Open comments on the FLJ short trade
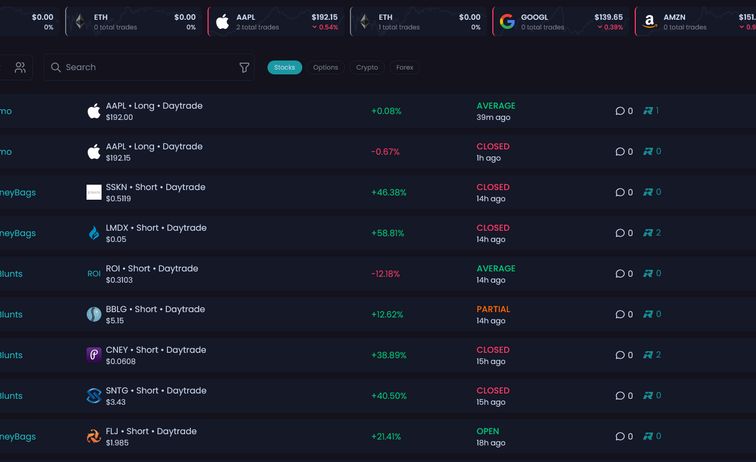The width and height of the screenshot is (756, 462). click(623, 436)
